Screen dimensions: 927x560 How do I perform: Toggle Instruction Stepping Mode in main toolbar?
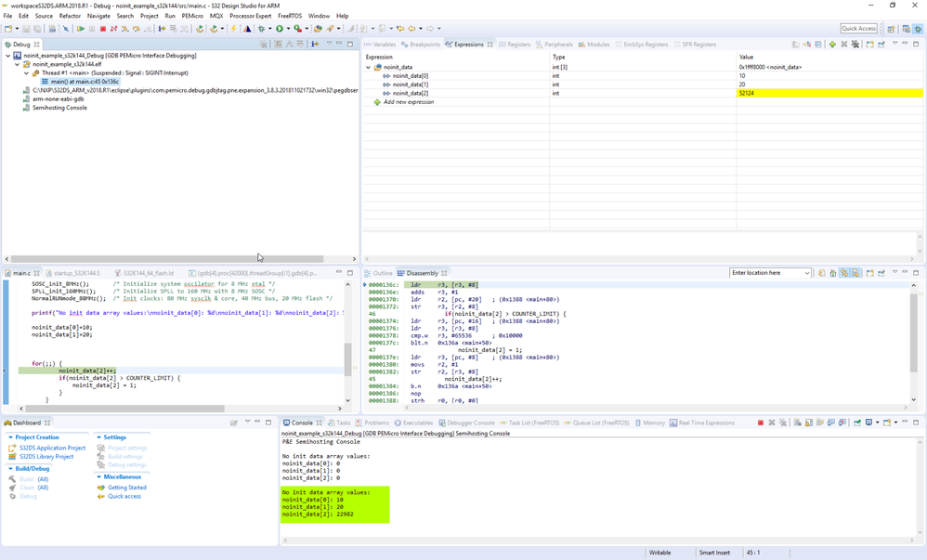162,29
